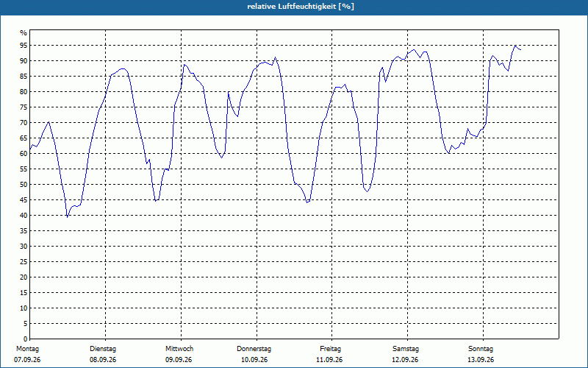The height and width of the screenshot is (368, 588).
Task: Click the y-axis value '40'
Action: click(x=24, y=216)
